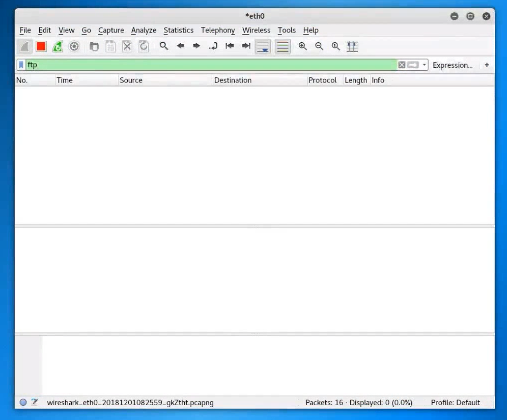Reload this capture file icon
Screen dimensions: 507x420
[x=144, y=46]
